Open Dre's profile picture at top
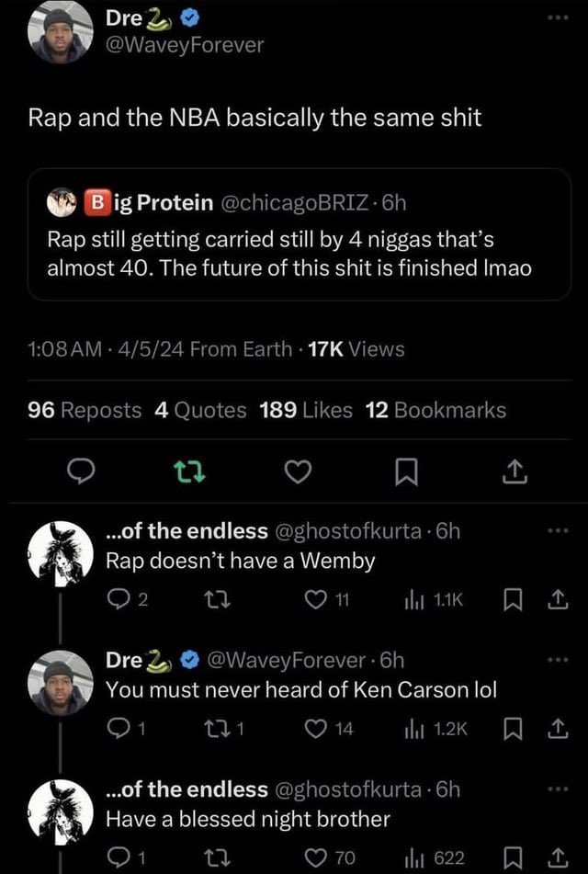588x874 pixels. 62,31
